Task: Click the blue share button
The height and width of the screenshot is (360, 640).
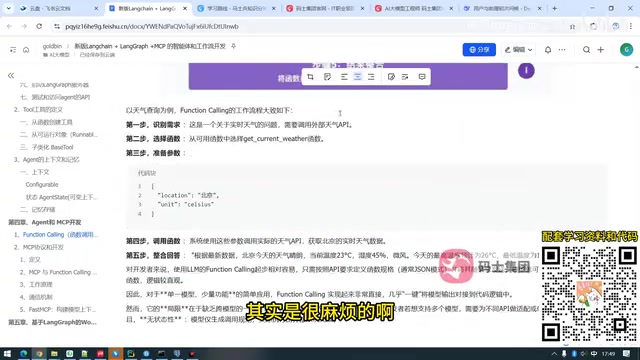Action: 479,50
